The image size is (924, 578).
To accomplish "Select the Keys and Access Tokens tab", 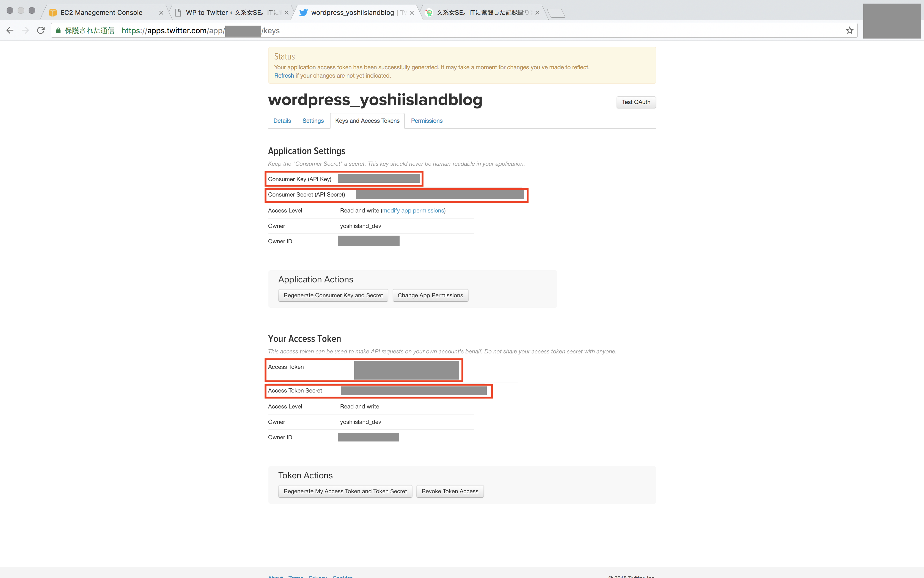I will tap(367, 121).
